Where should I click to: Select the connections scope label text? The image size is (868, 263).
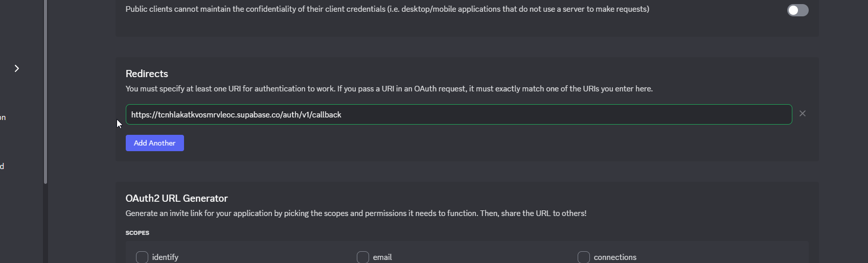(x=615, y=257)
